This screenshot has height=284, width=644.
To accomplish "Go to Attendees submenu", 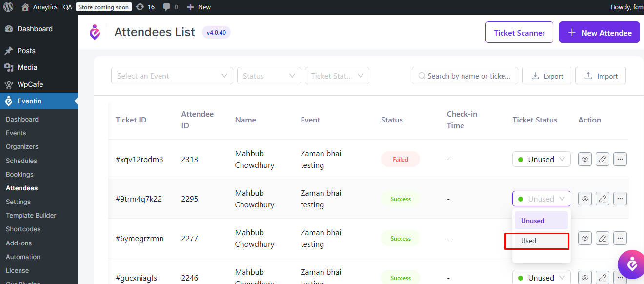I will (x=21, y=188).
